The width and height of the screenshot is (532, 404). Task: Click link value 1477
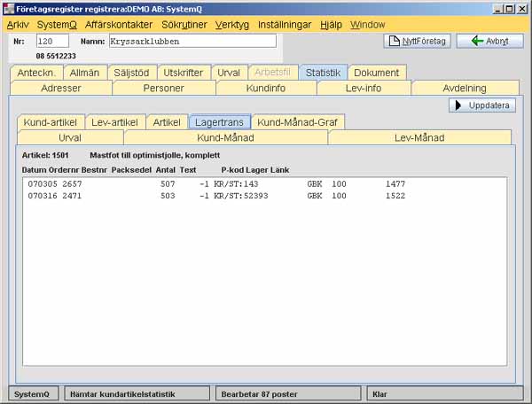(x=395, y=184)
